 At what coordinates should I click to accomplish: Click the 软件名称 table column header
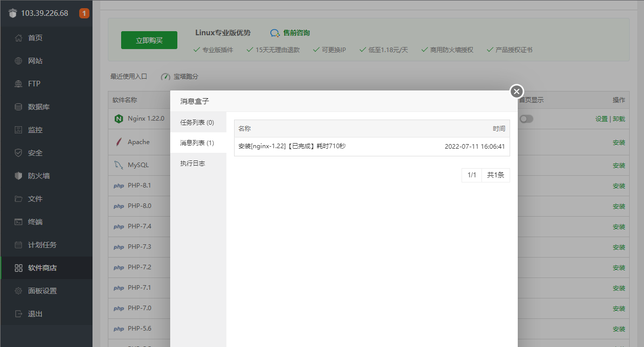click(125, 100)
